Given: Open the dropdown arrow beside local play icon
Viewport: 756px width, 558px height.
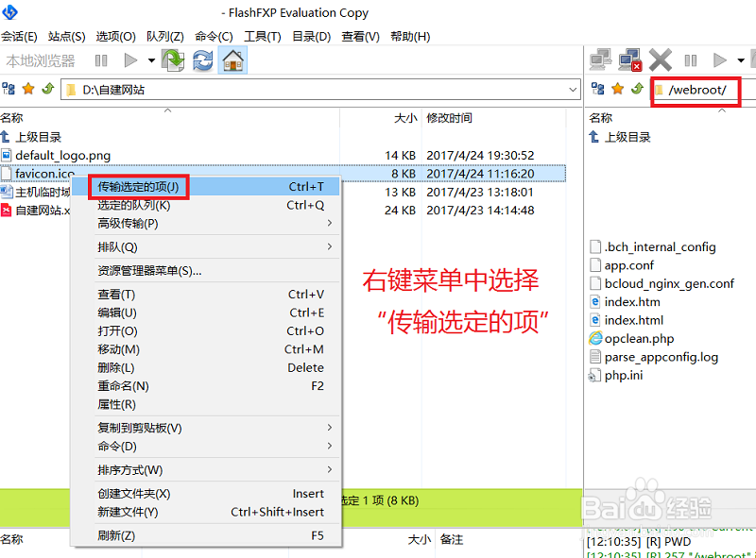Looking at the screenshot, I should [x=151, y=60].
